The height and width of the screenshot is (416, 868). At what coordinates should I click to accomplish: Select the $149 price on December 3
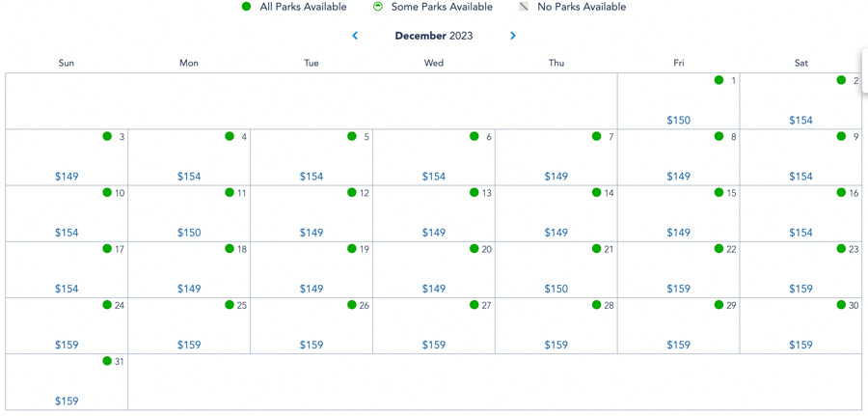pos(67,177)
